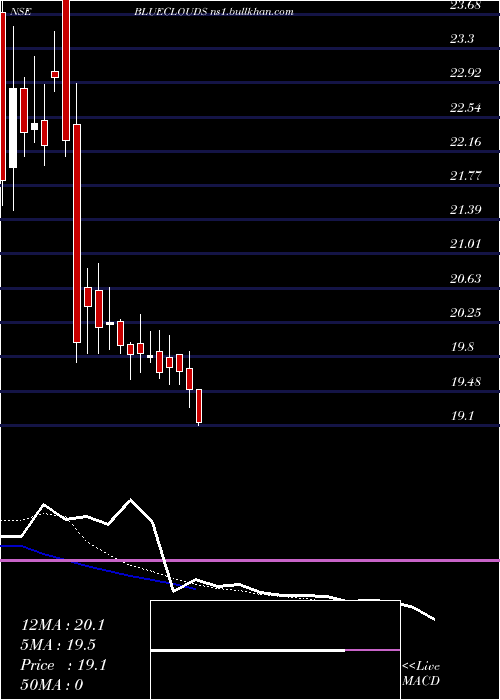Click the 23.68 price axis label

(465, 5)
